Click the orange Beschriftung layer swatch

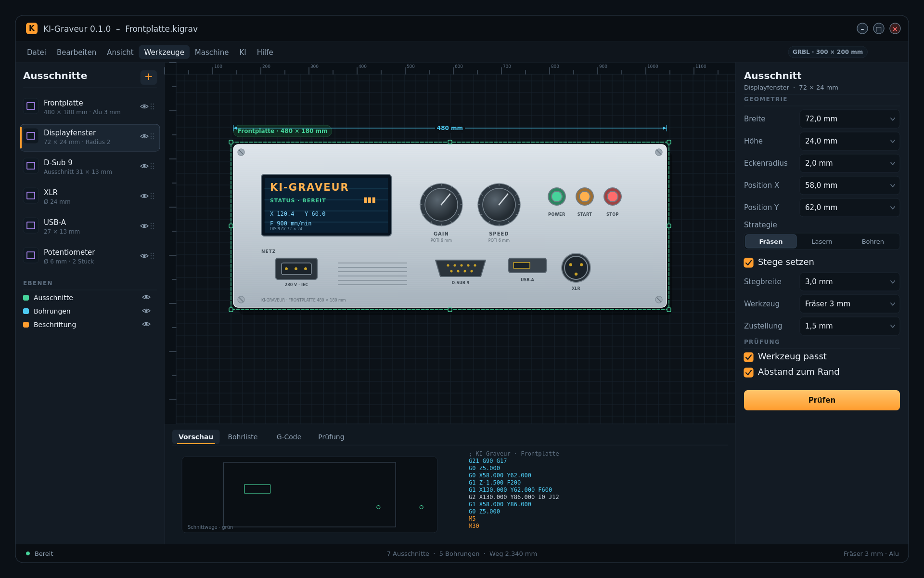(26, 325)
